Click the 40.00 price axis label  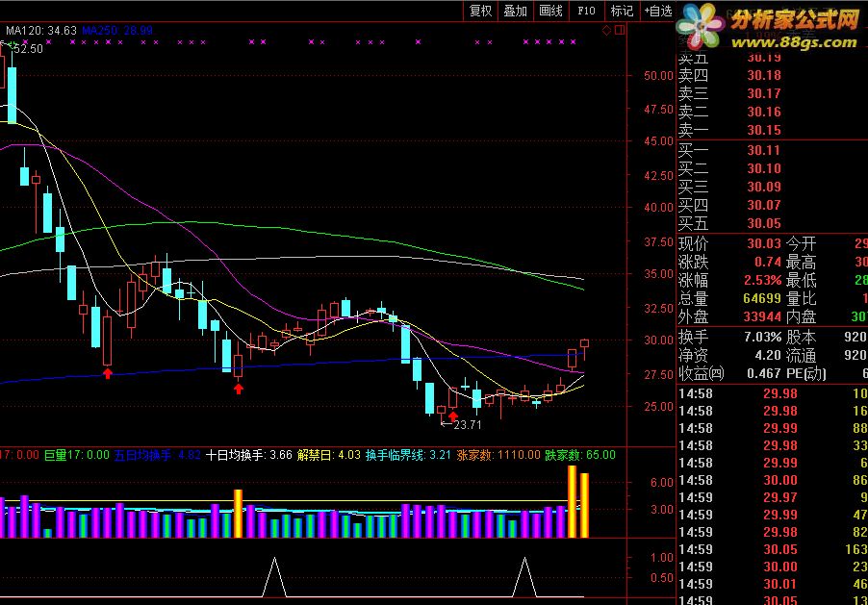pyautogui.click(x=658, y=208)
